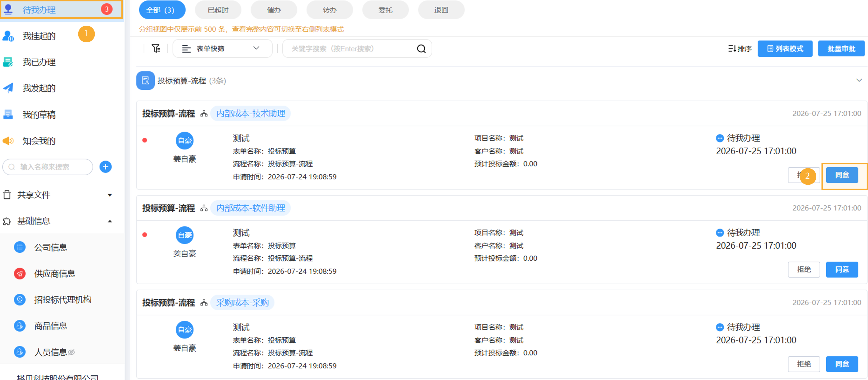868x380 pixels.
Task: Switch to 列表模式 view
Action: 785,49
